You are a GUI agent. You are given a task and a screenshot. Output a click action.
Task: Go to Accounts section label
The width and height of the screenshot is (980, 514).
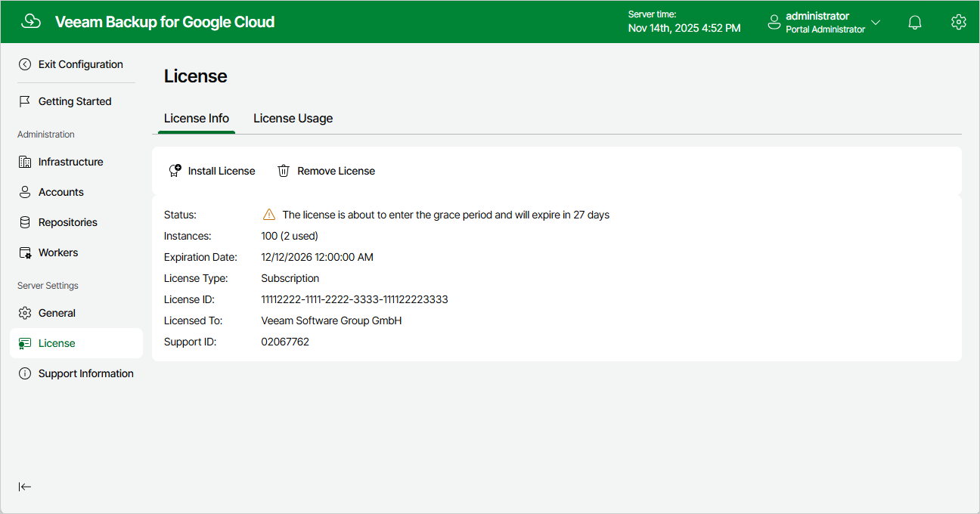[x=61, y=192]
